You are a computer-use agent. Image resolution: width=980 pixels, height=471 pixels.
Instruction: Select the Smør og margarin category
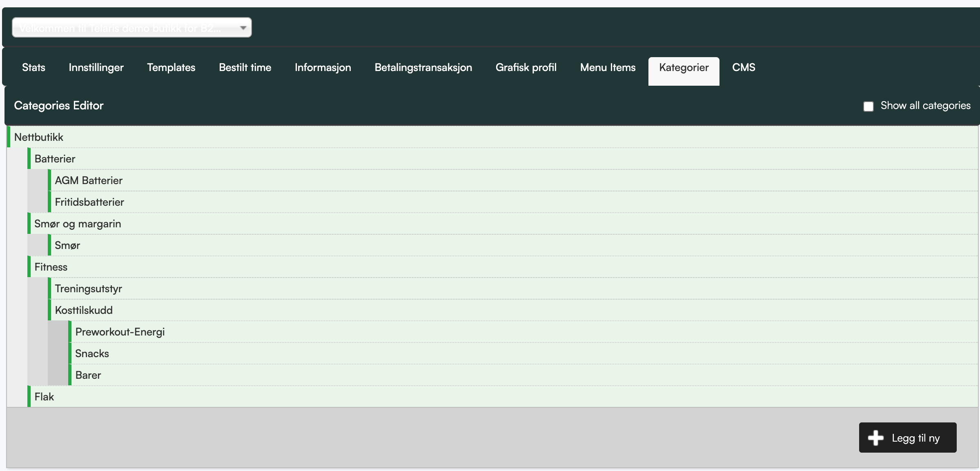click(78, 224)
